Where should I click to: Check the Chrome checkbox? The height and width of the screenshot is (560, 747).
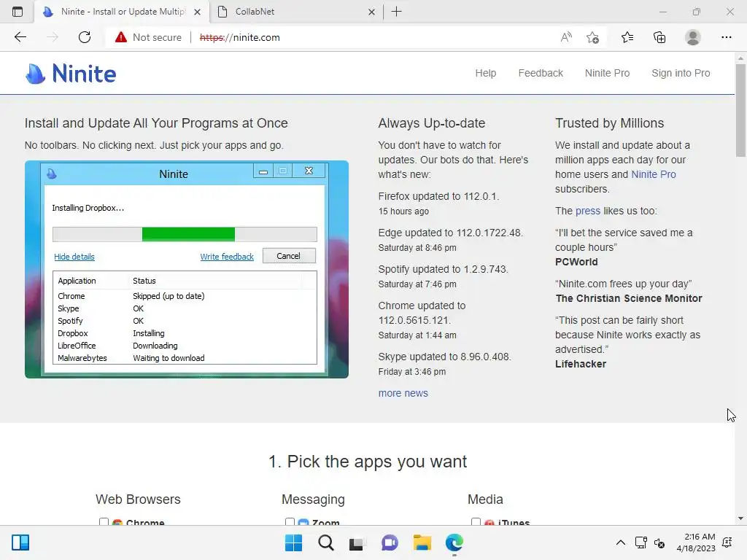tap(104, 521)
